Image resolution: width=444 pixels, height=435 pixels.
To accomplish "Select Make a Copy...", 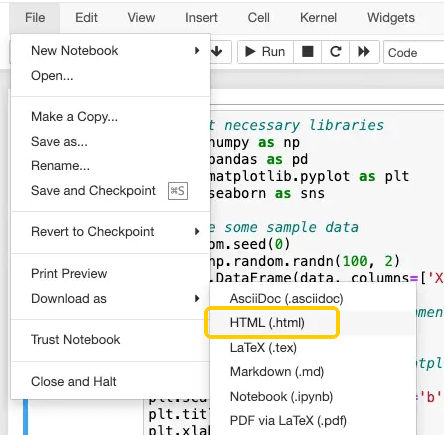I will (x=110, y=117).
